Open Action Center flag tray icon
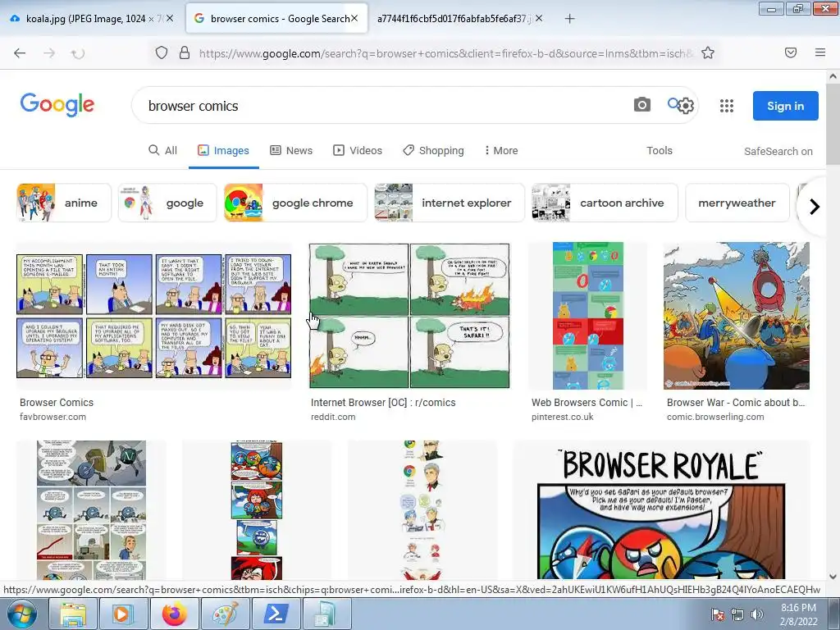This screenshot has height=630, width=840. [717, 614]
